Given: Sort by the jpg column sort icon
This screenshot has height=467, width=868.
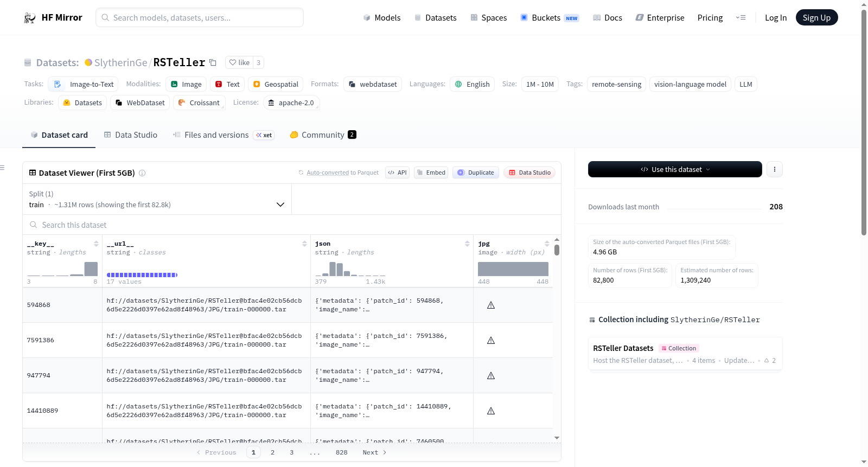Looking at the screenshot, I should tap(547, 244).
